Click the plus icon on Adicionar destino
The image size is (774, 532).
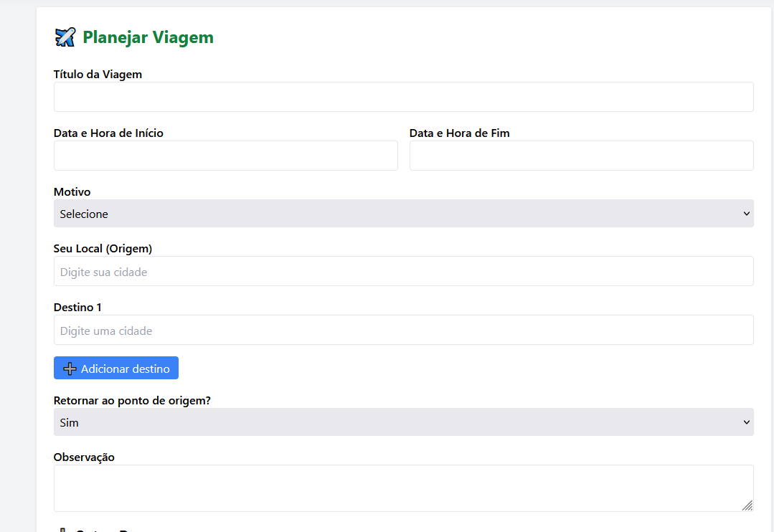click(x=70, y=369)
